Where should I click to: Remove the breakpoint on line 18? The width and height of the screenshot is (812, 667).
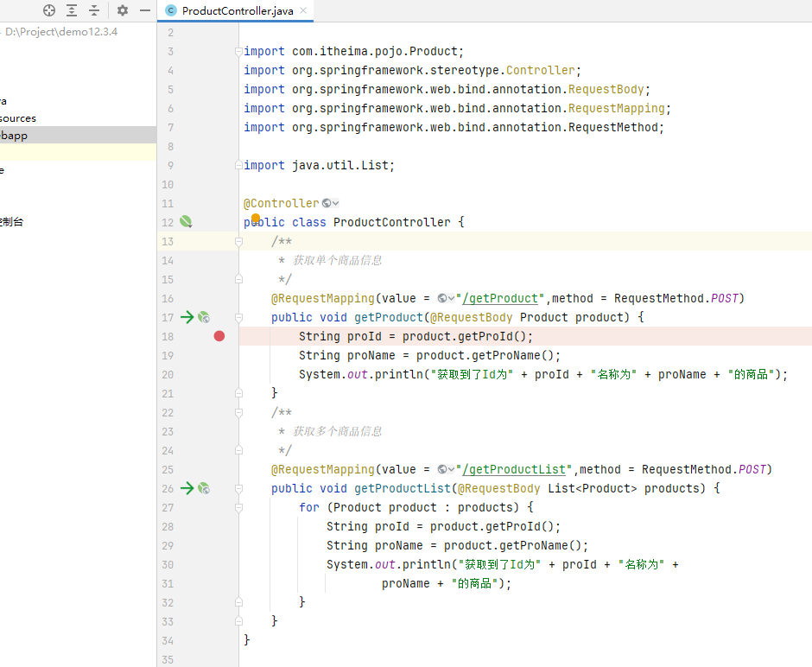tap(219, 336)
